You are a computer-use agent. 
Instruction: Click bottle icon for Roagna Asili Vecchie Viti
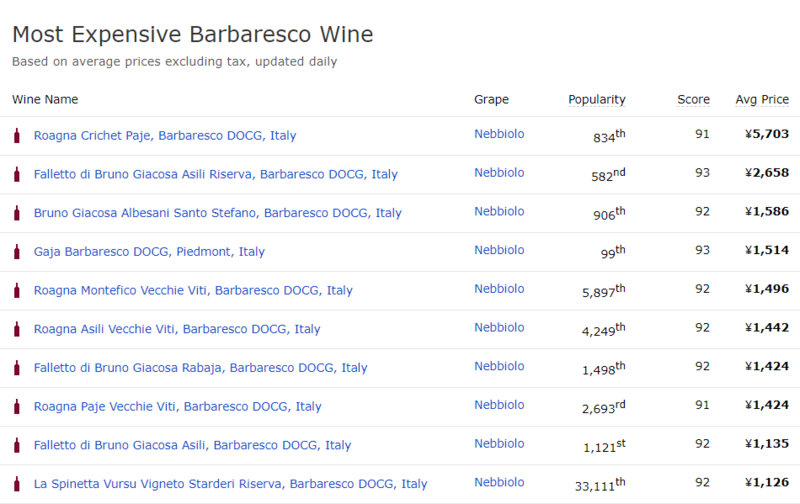(x=16, y=329)
